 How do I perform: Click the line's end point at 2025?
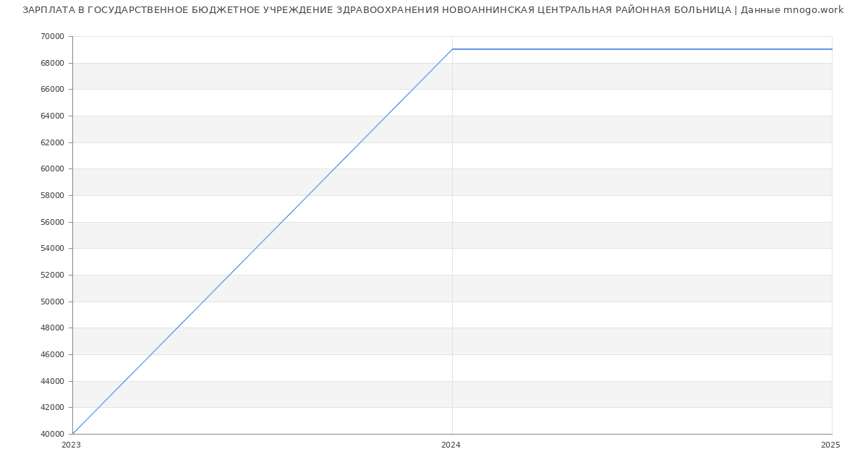tap(831, 49)
